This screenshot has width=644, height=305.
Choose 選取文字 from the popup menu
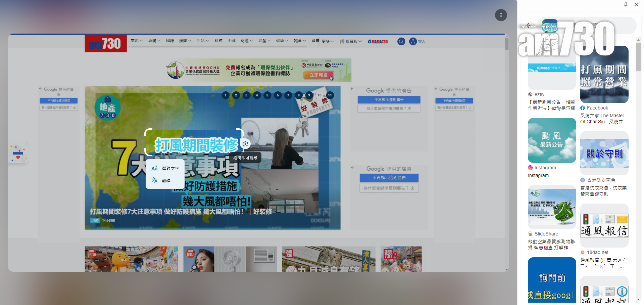165,168
